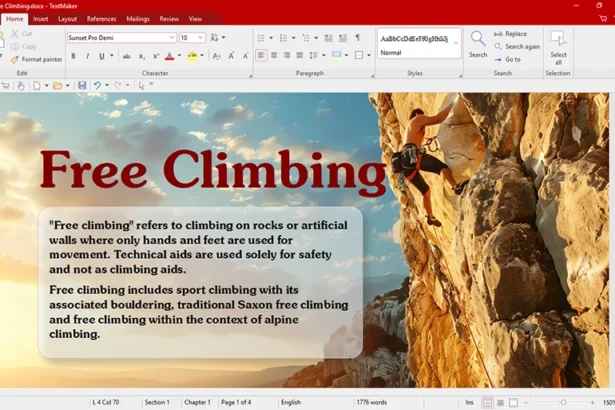Click the numbered list icon
Screen dimensions: 615x410
click(284, 38)
